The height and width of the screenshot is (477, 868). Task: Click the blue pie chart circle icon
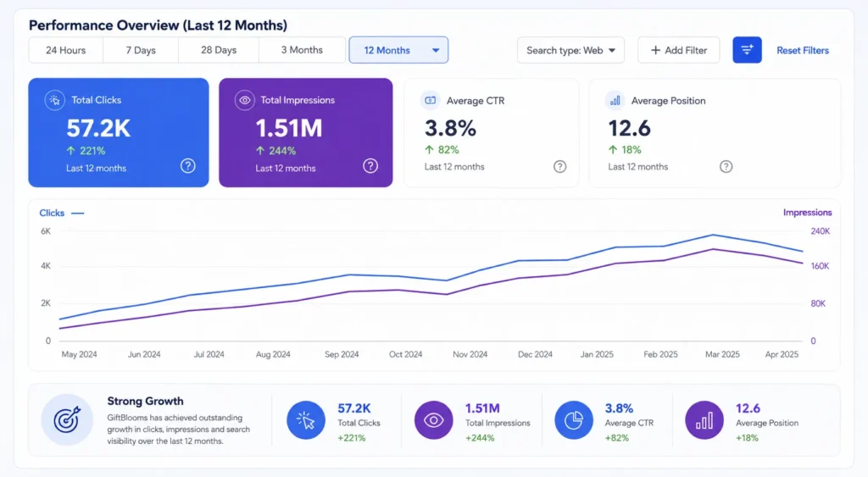574,420
